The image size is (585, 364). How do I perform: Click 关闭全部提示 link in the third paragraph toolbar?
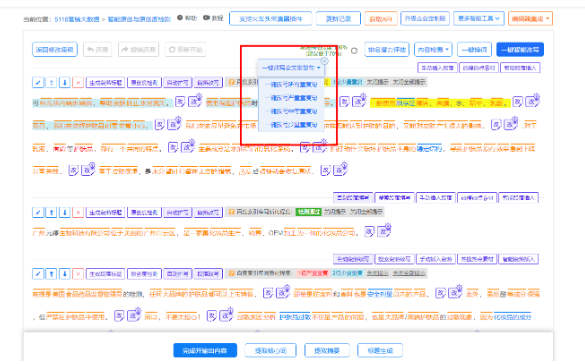(409, 273)
